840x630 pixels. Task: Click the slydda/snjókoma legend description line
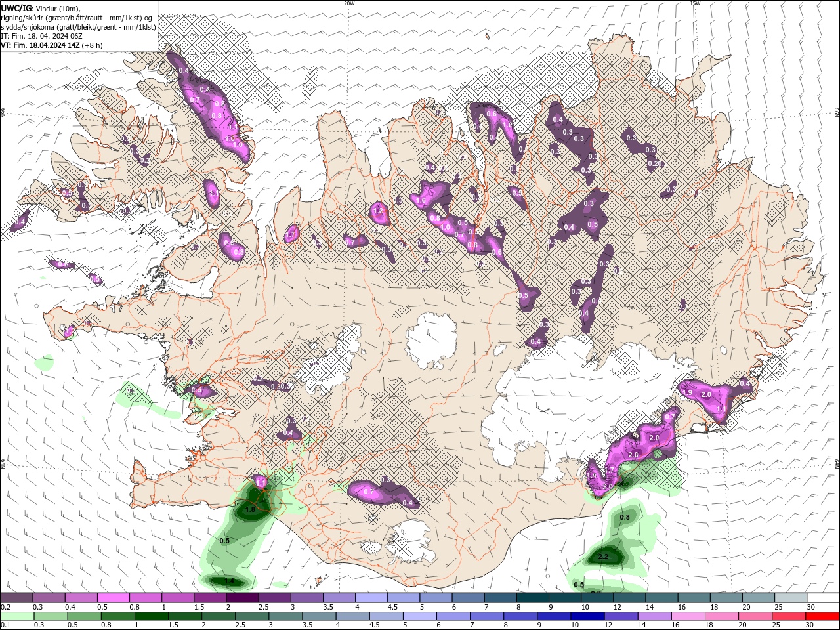pos(78,27)
